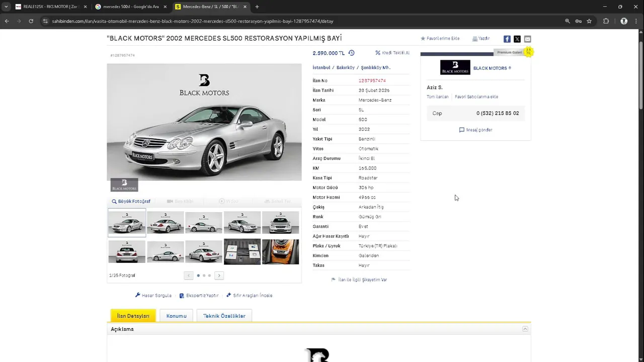Open Sıfır Araçları İncele link
This screenshot has width=644, height=362.
pos(250,296)
